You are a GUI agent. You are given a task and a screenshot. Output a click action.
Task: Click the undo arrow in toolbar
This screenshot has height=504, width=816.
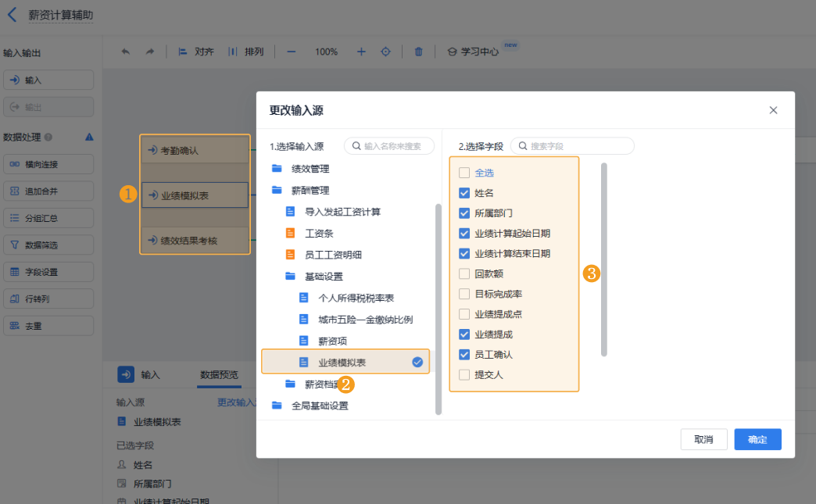[x=126, y=52]
